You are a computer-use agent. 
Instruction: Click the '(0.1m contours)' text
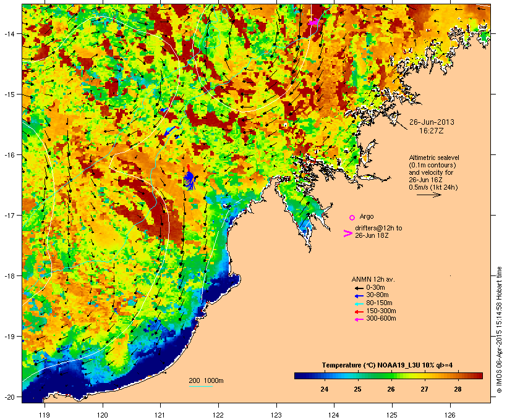pyautogui.click(x=432, y=165)
